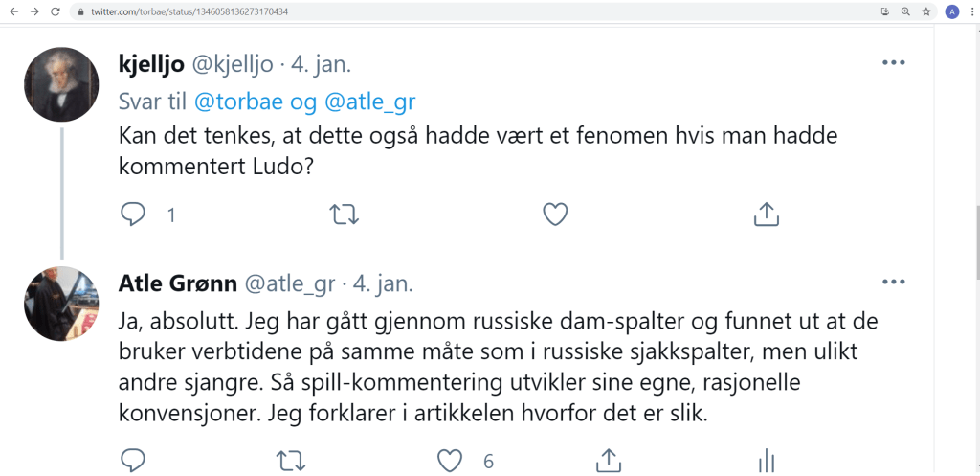The width and height of the screenshot is (980, 476).
Task: View analytics for Atle Grønn's tweet
Action: click(766, 461)
